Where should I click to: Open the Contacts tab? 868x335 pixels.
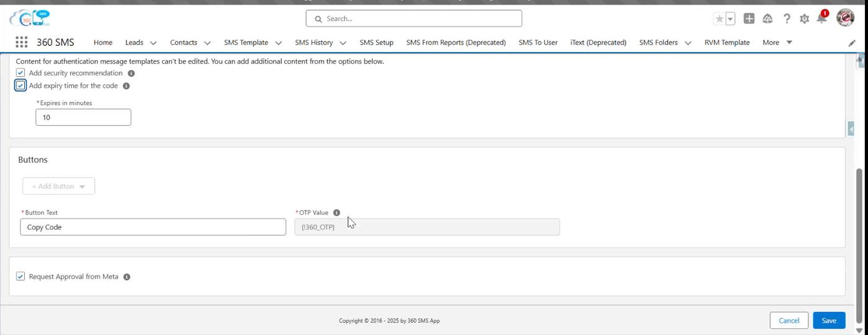[184, 42]
